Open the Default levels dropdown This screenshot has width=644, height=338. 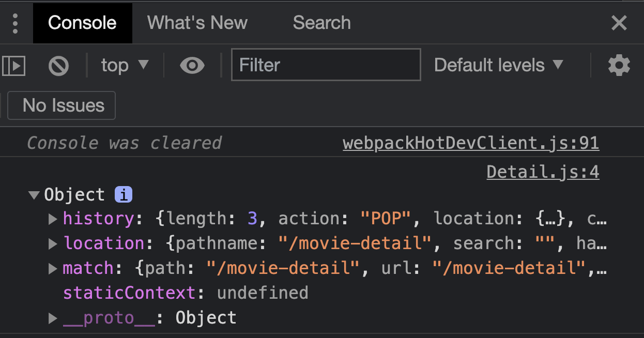499,65
